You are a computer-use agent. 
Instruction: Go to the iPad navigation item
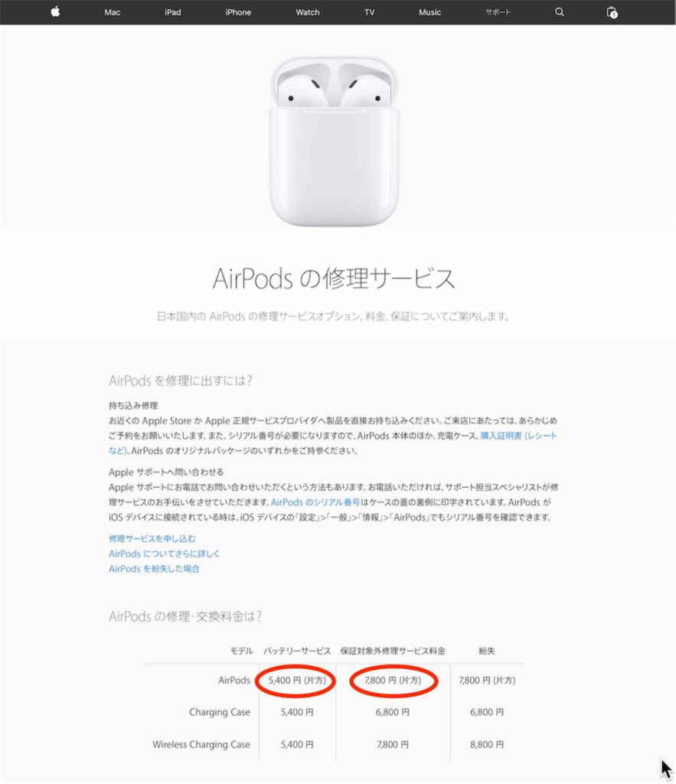coord(172,12)
